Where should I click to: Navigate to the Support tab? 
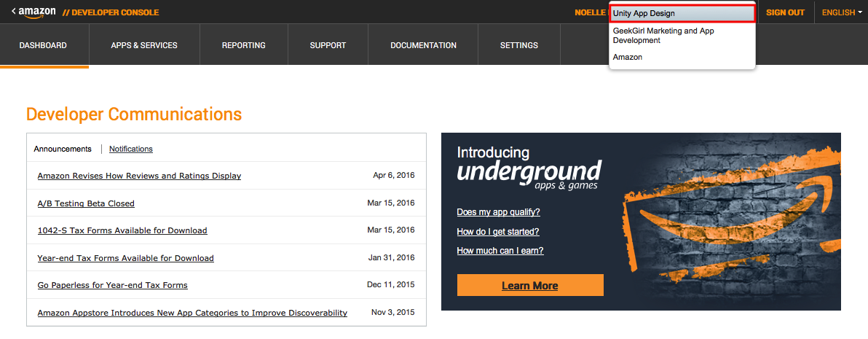pos(328,45)
